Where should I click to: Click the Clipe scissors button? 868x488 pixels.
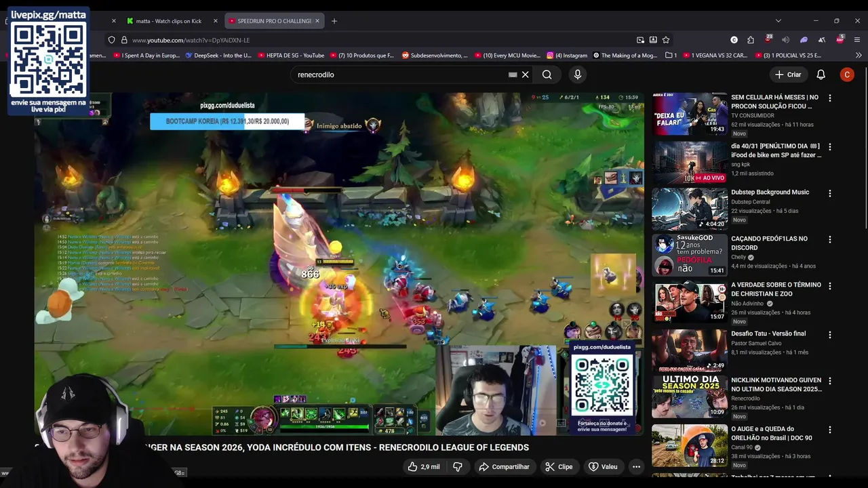pyautogui.click(x=559, y=466)
